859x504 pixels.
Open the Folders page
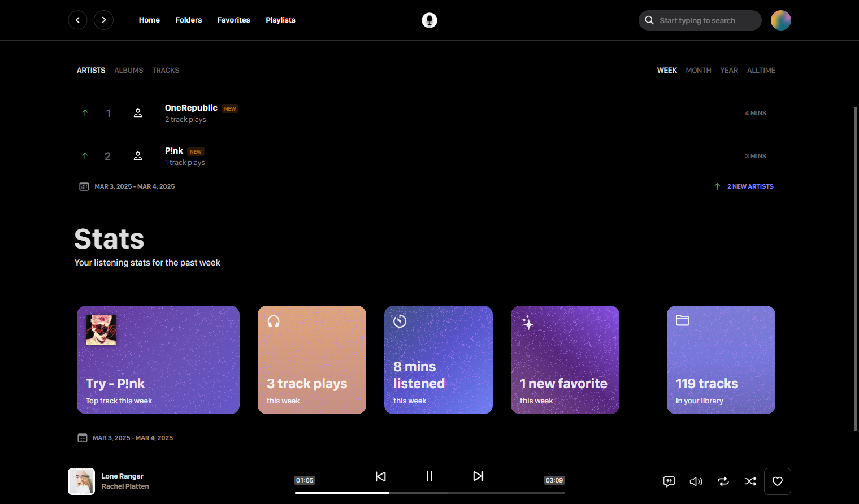click(x=189, y=20)
